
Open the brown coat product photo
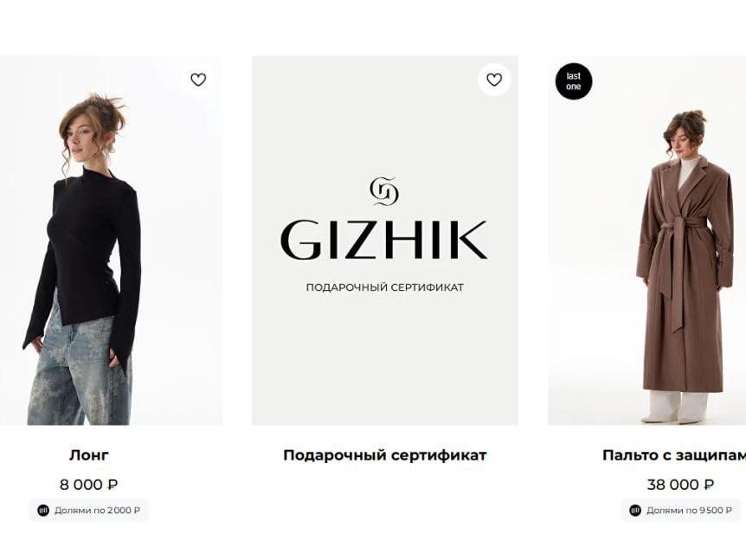tap(647, 241)
